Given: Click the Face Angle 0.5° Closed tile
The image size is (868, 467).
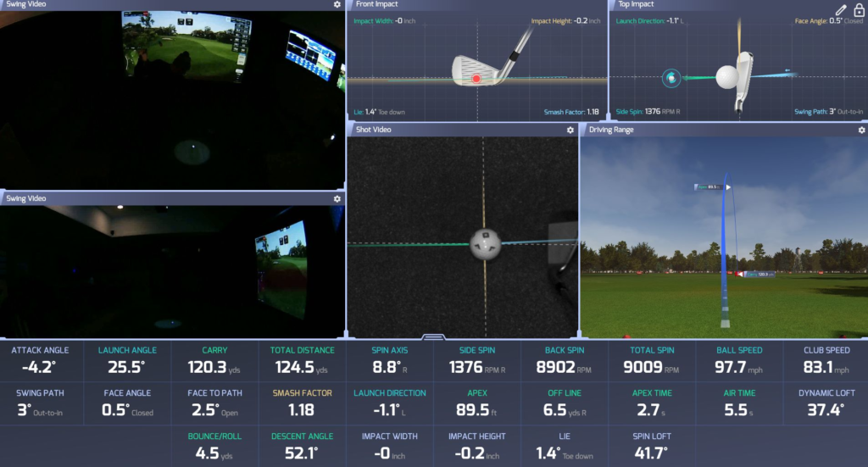Looking at the screenshot, I should pyautogui.click(x=127, y=403).
